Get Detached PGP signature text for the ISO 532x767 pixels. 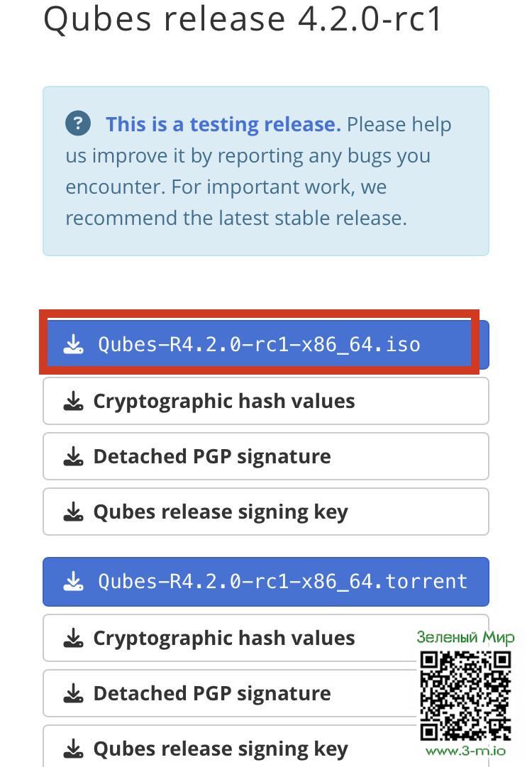coord(211,456)
